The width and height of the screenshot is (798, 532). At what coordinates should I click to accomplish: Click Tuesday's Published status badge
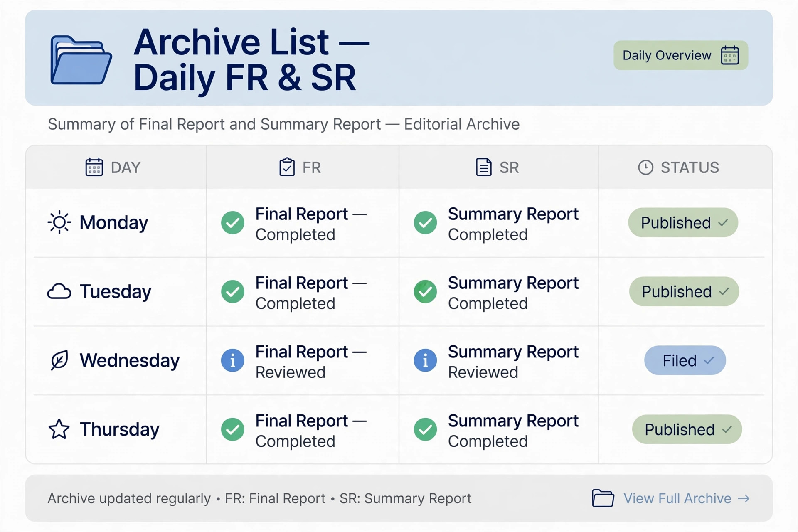point(684,291)
